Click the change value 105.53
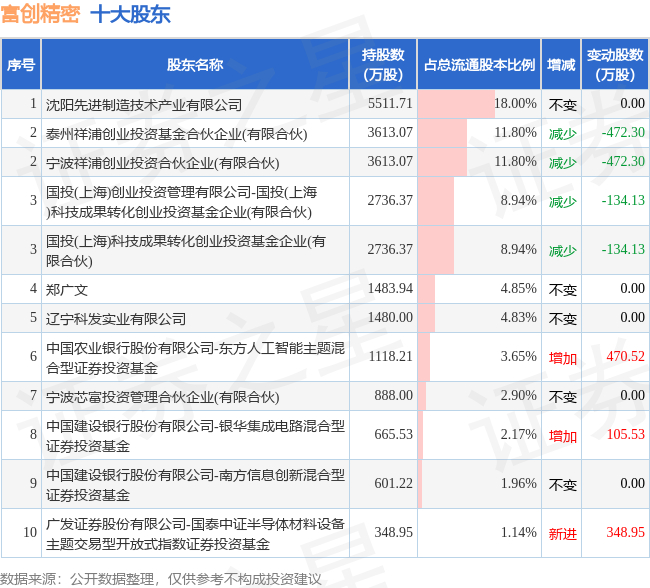Viewport: 650px width, 588px height. pos(626,434)
